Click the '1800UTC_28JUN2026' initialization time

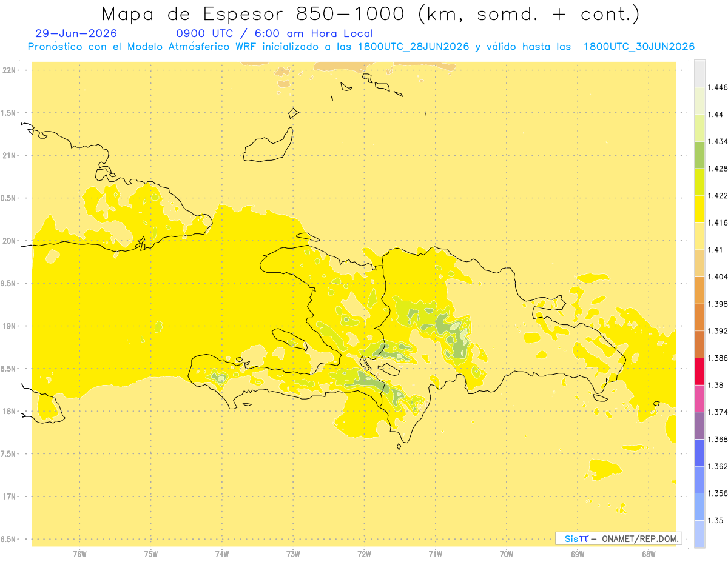413,47
